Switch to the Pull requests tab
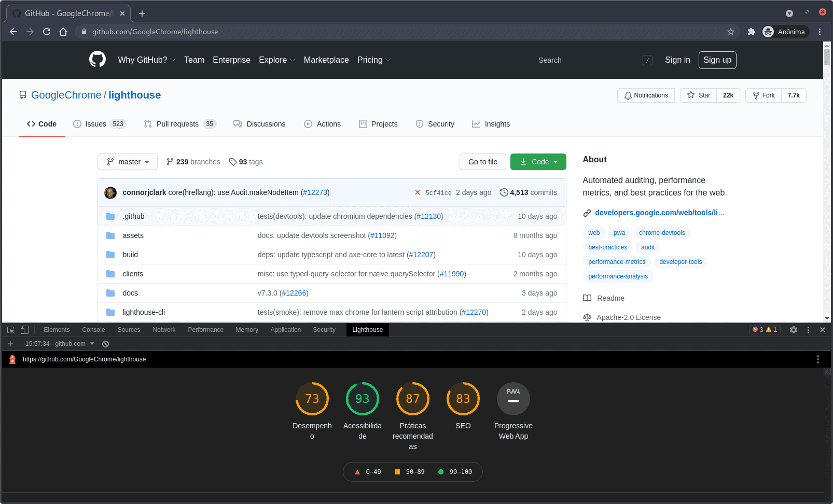The height and width of the screenshot is (504, 833). (x=180, y=124)
